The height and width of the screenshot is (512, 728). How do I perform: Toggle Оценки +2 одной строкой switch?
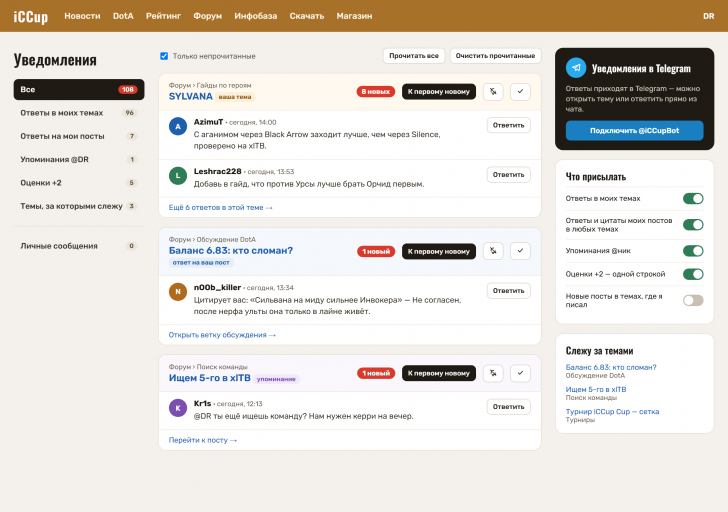click(693, 274)
